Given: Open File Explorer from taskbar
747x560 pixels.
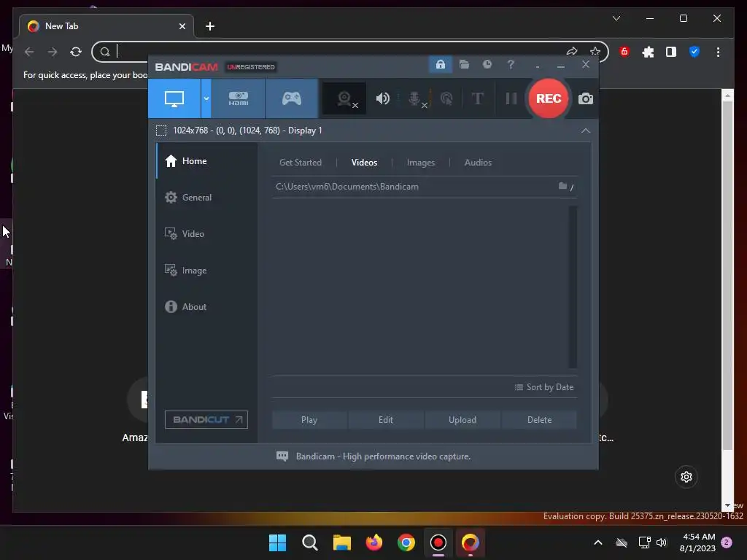Looking at the screenshot, I should 341,542.
